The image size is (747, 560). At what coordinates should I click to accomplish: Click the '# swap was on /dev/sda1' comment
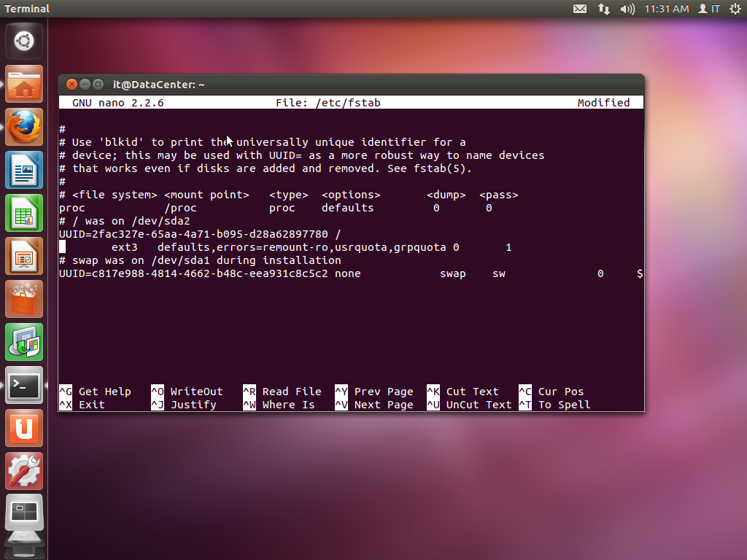[x=200, y=260]
